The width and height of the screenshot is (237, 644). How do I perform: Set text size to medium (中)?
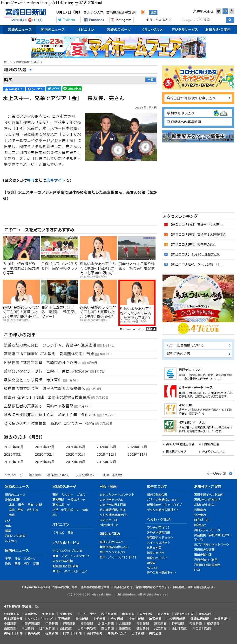[225, 11]
